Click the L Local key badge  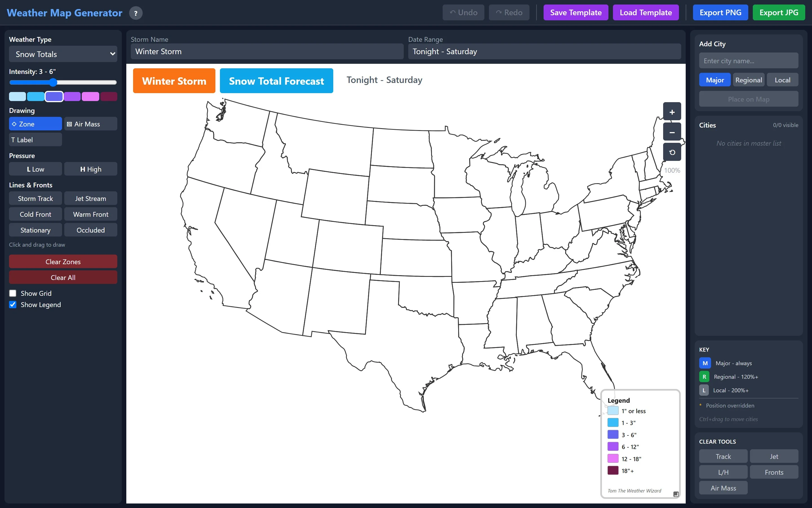tap(704, 390)
